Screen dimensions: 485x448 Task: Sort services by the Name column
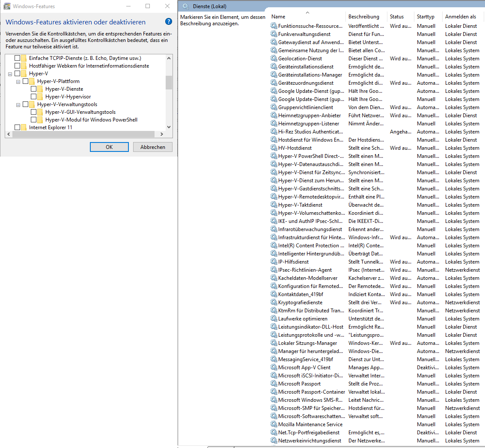pyautogui.click(x=306, y=16)
